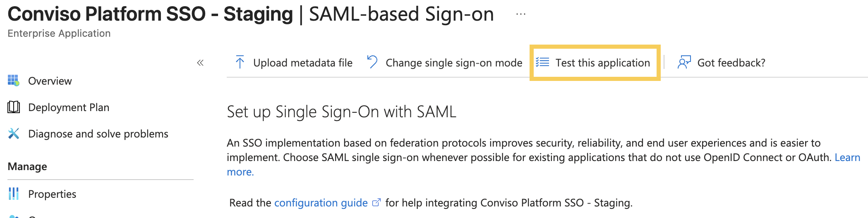This screenshot has width=868, height=218.
Task: Click Change single sign-on mode
Action: (445, 62)
